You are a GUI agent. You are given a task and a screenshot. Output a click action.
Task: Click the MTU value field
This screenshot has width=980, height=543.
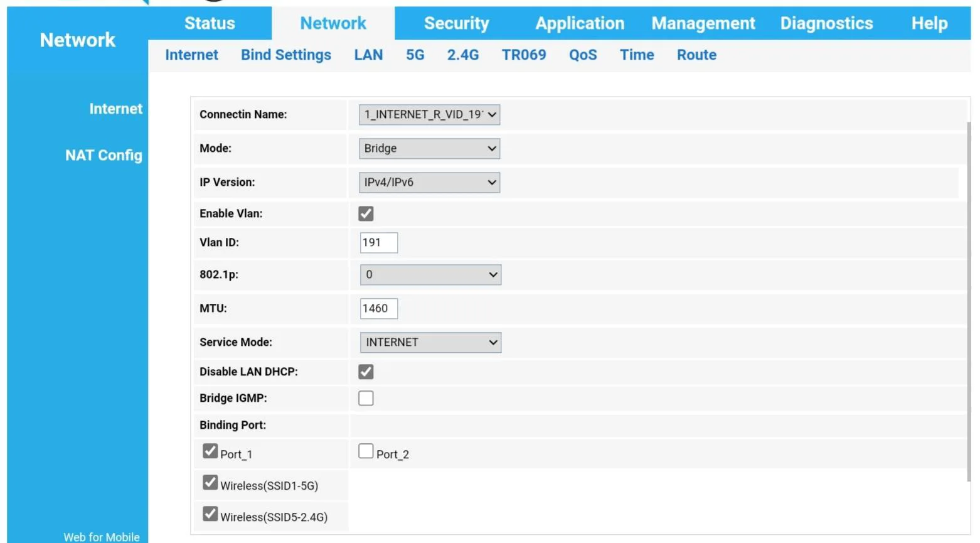pyautogui.click(x=378, y=309)
